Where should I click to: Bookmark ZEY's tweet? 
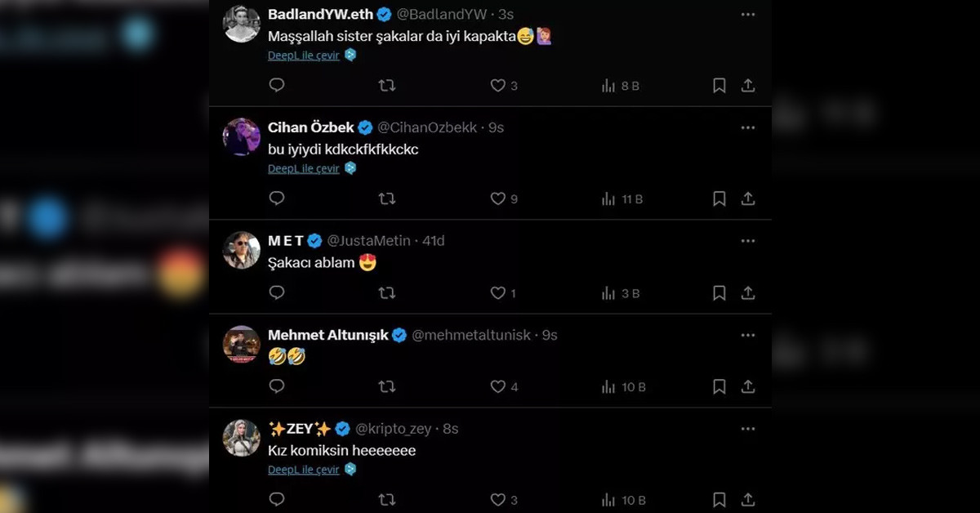[719, 499]
